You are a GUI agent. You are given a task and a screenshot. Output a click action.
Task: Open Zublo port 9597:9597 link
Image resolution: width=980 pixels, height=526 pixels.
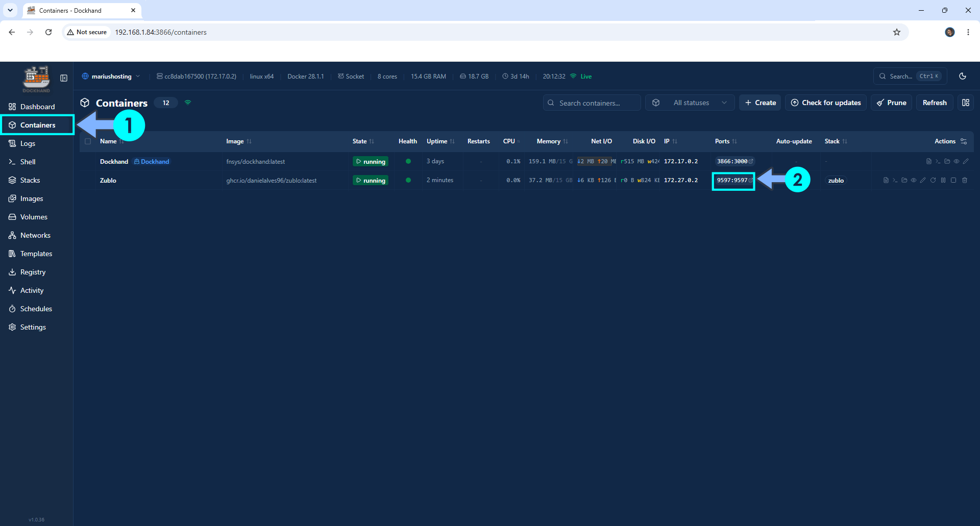pyautogui.click(x=734, y=180)
